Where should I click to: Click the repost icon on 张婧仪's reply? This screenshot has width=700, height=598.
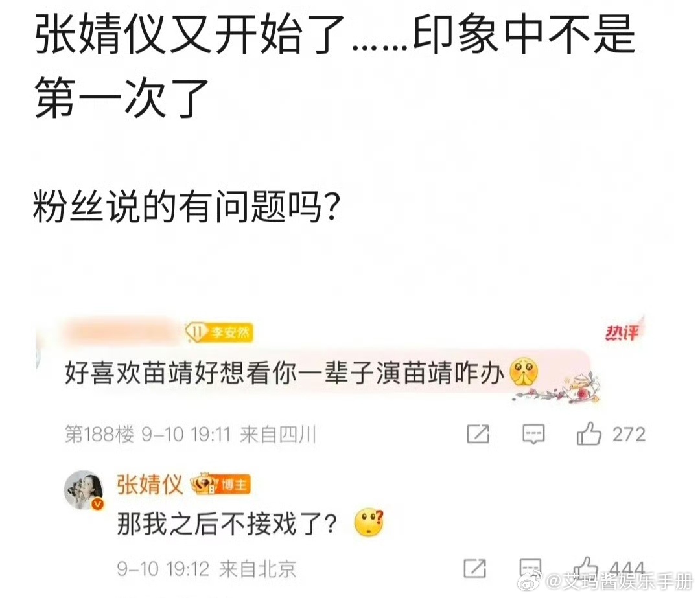tap(475, 569)
